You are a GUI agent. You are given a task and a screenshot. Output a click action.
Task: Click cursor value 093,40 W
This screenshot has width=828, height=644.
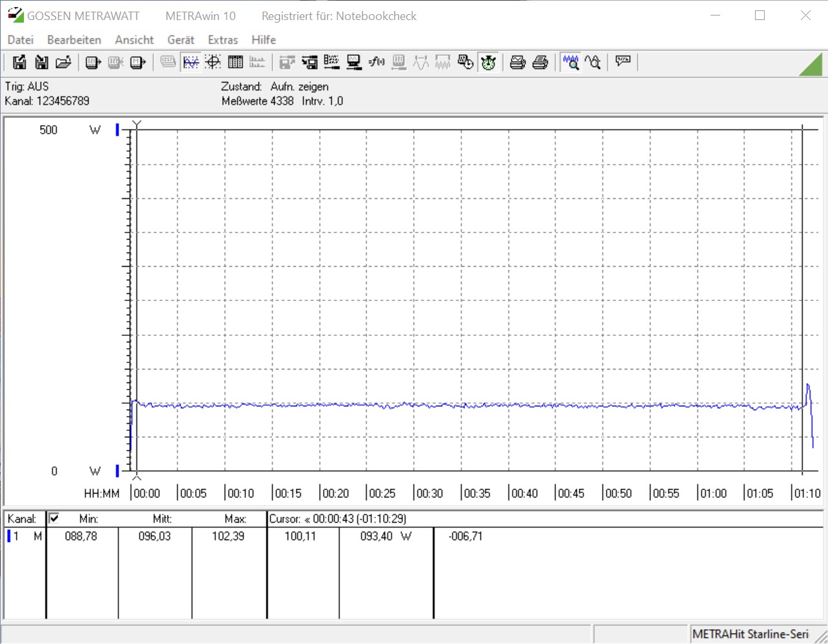coord(386,536)
